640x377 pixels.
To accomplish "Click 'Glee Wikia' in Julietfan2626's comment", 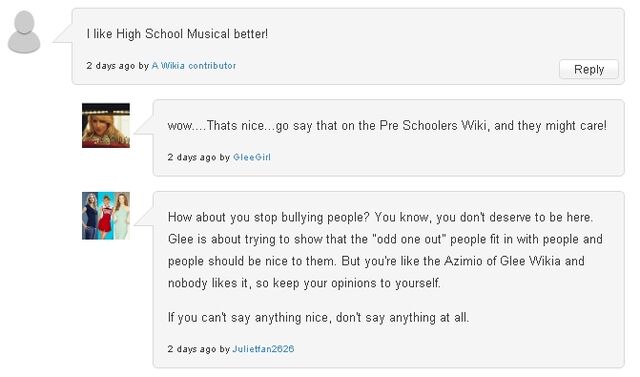I will click(x=530, y=261).
